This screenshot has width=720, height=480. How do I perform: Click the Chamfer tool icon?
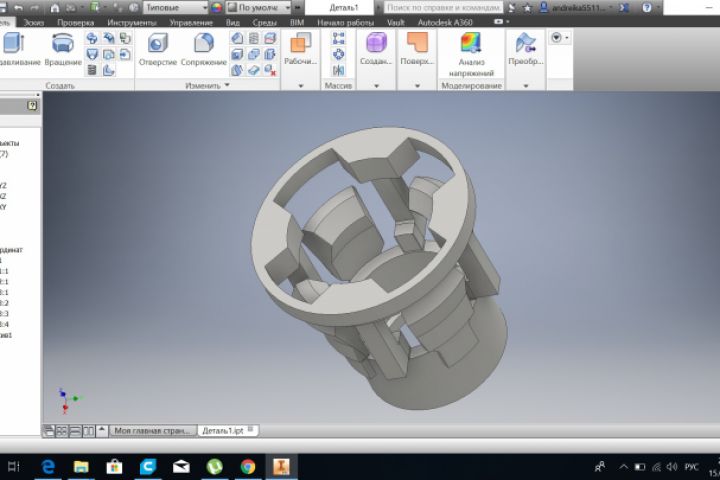[x=237, y=38]
